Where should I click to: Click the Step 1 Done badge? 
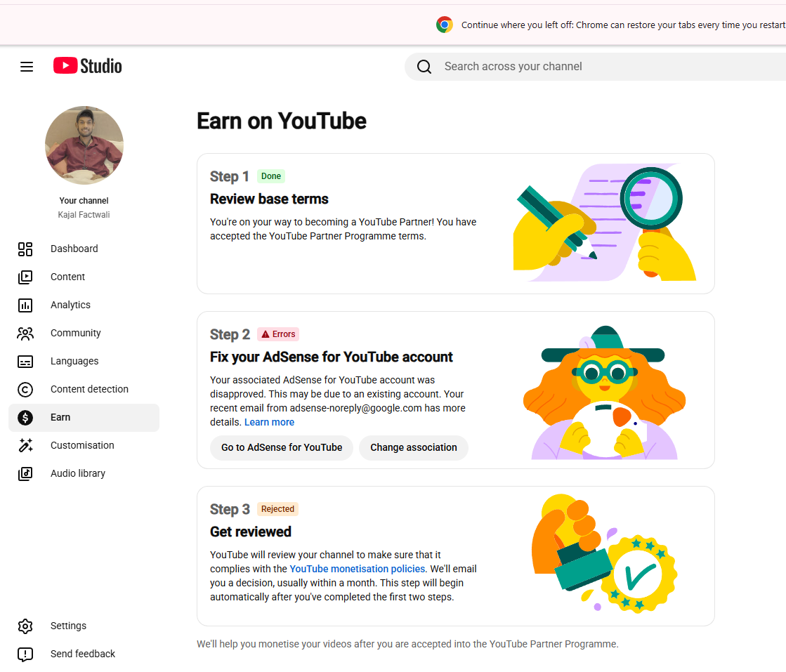point(270,176)
